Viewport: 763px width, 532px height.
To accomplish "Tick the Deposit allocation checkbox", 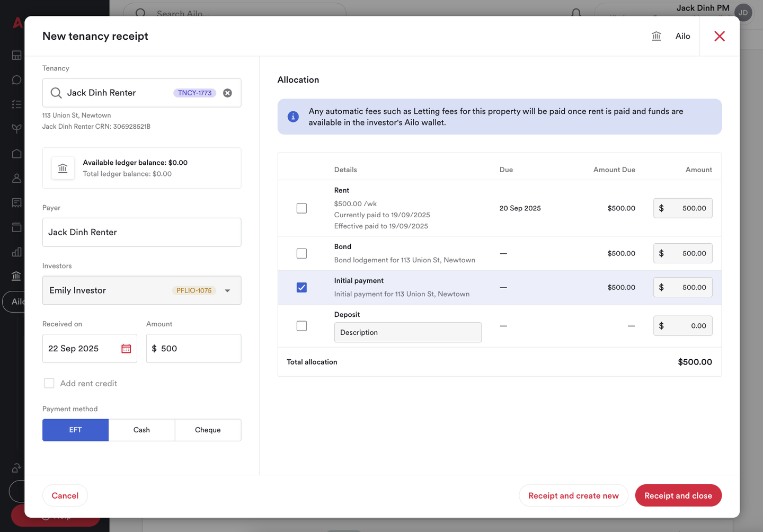I will [301, 326].
